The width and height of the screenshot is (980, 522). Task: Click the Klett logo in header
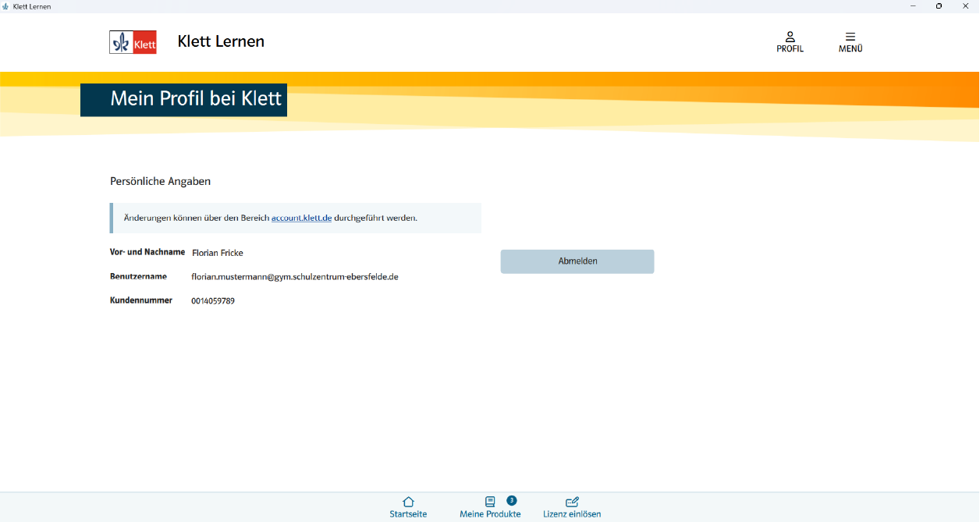pos(133,42)
